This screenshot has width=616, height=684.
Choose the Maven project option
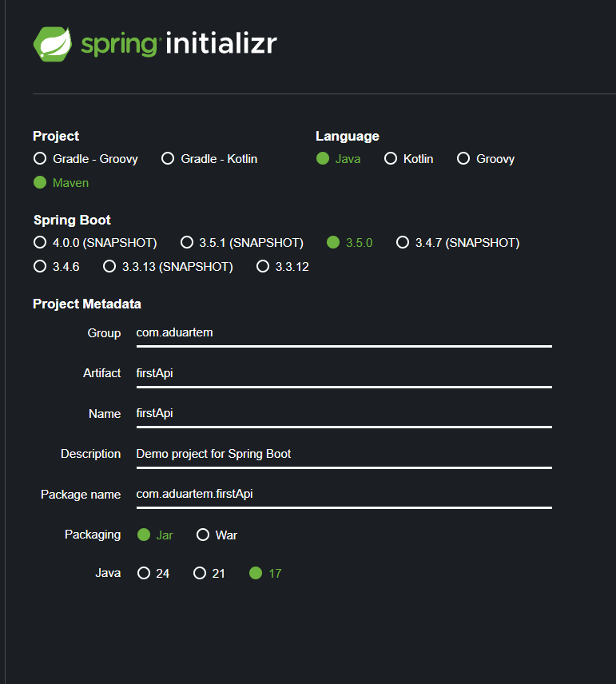coord(61,183)
